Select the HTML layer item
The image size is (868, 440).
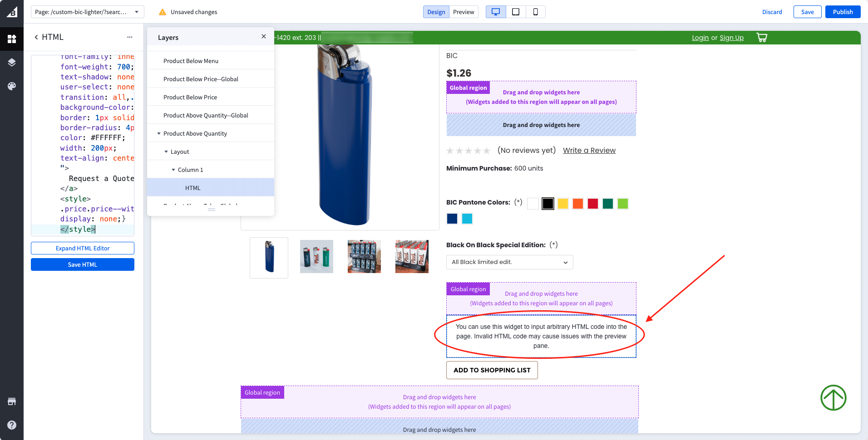point(211,188)
